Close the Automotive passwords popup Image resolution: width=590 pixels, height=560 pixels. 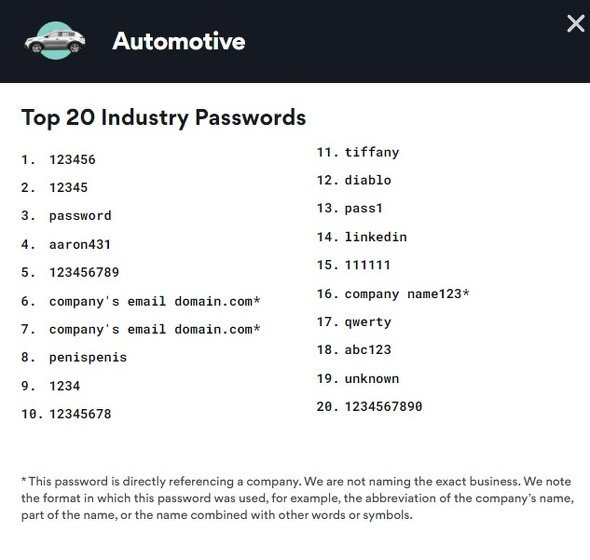click(575, 24)
